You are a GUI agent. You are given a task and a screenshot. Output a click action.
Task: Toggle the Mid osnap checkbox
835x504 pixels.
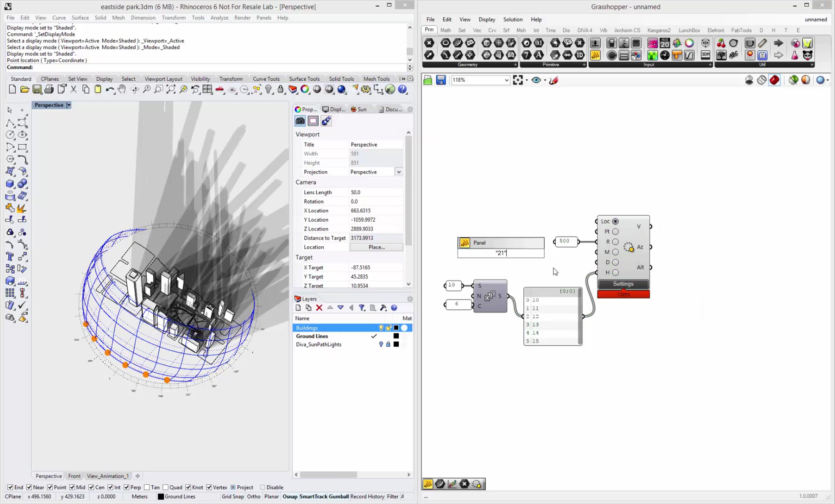[x=72, y=487]
